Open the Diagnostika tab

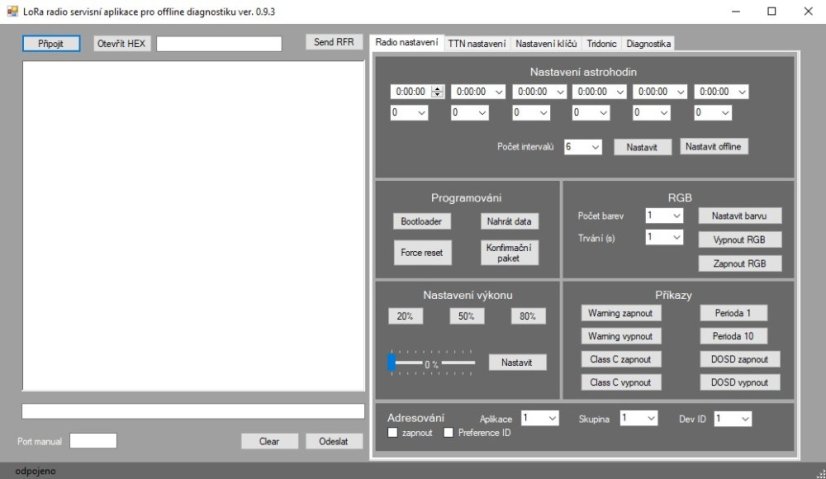[648, 44]
